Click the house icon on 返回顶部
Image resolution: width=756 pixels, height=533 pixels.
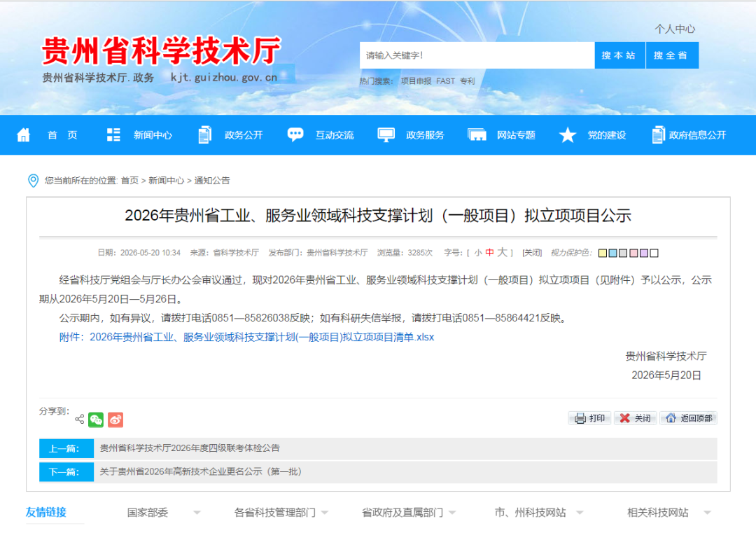671,418
